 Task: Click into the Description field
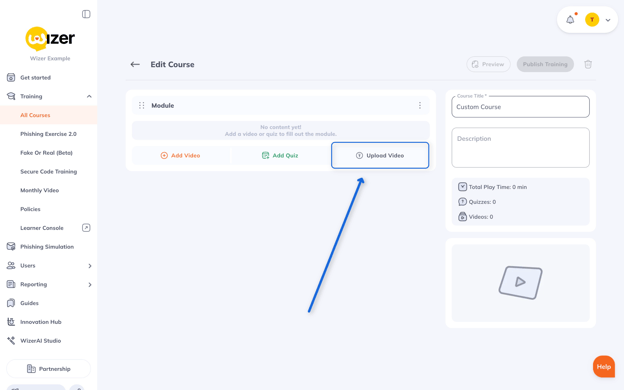pyautogui.click(x=521, y=147)
